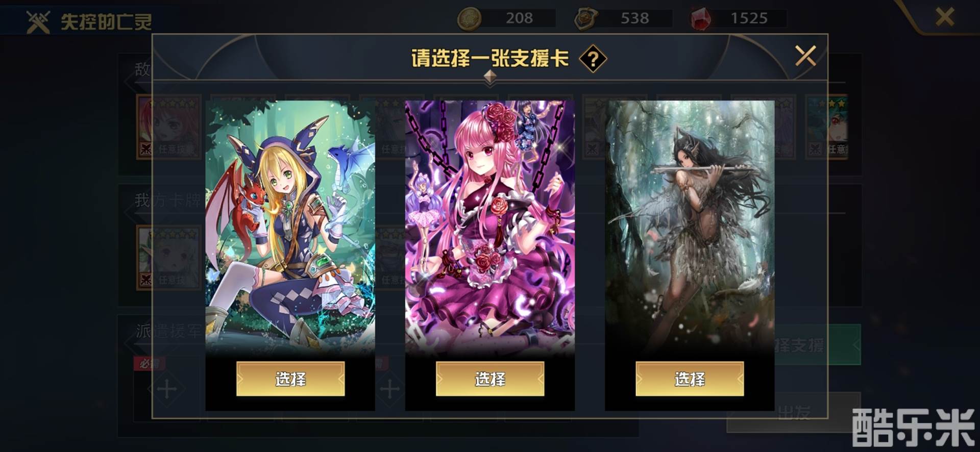Image resolution: width=980 pixels, height=452 pixels.
Task: Click the question mark help icon
Action: pos(593,59)
